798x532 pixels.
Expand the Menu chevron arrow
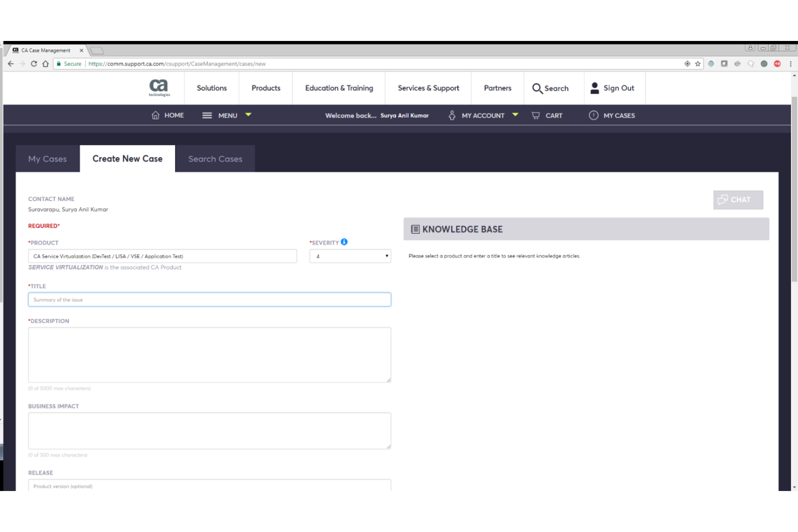248,114
